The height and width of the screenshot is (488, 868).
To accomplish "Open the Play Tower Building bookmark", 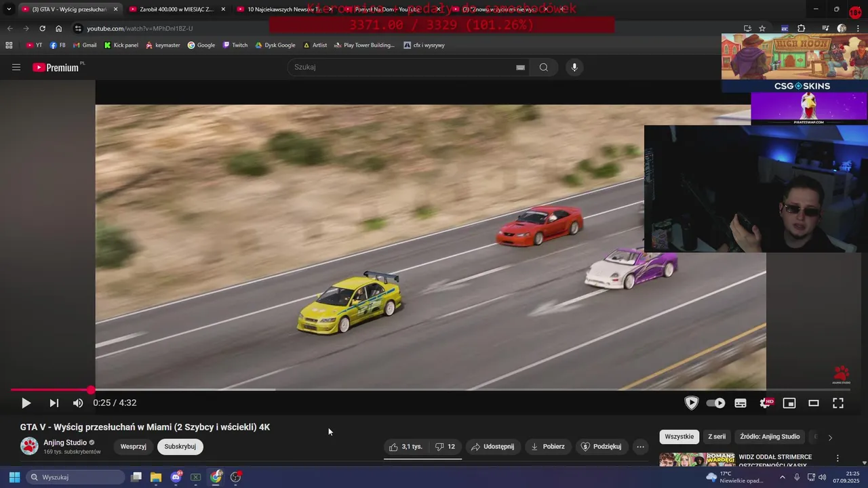I will [x=364, y=45].
